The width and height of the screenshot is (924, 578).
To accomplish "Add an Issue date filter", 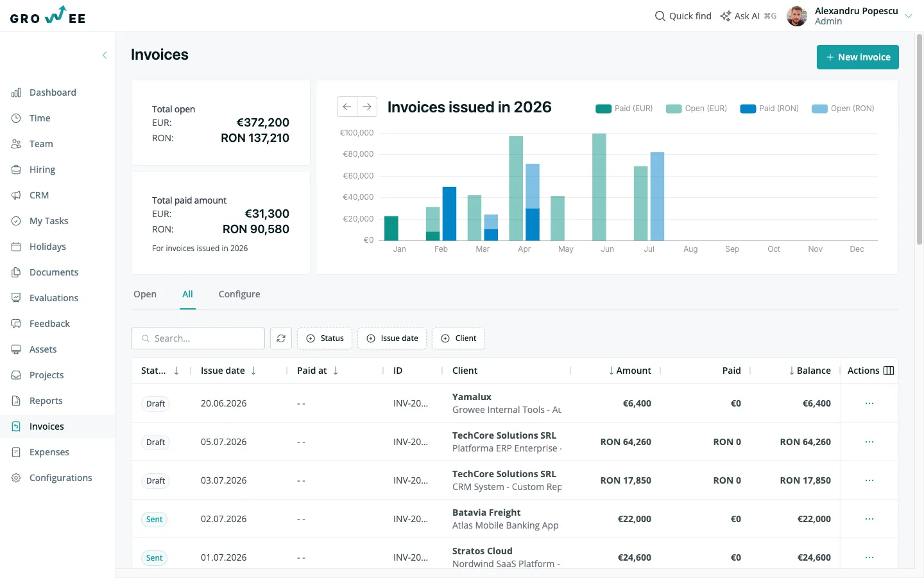I will click(392, 338).
